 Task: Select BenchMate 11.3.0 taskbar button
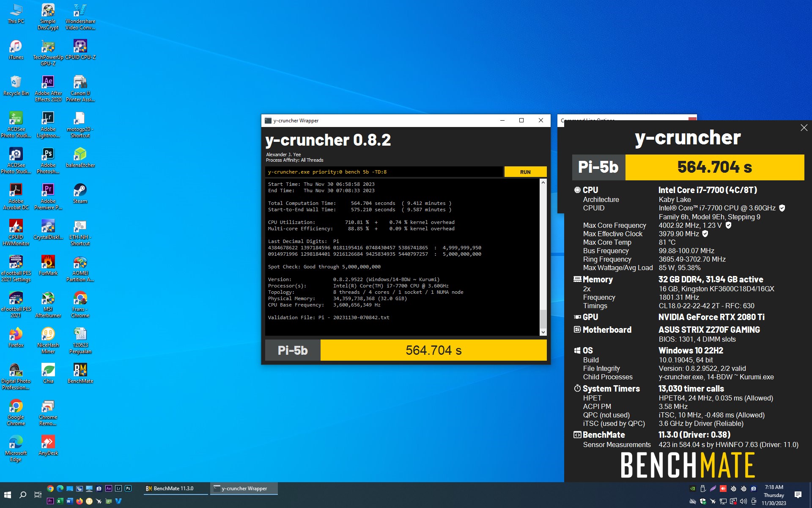176,489
